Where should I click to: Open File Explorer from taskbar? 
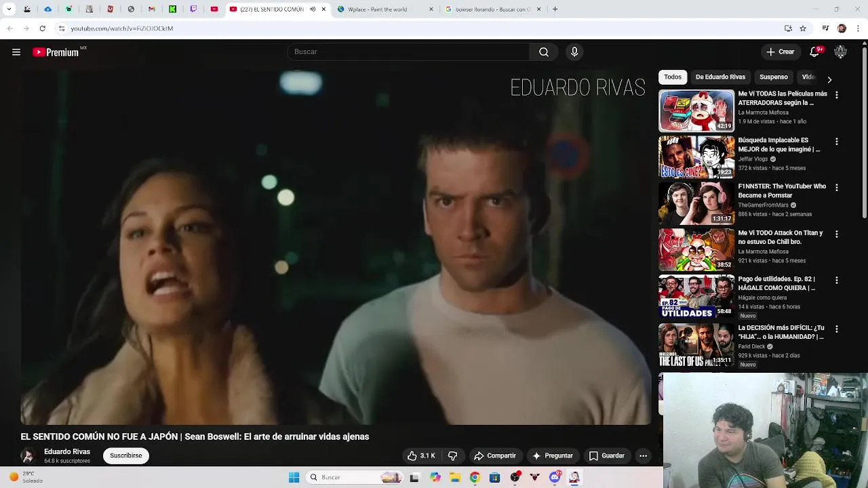(x=455, y=478)
